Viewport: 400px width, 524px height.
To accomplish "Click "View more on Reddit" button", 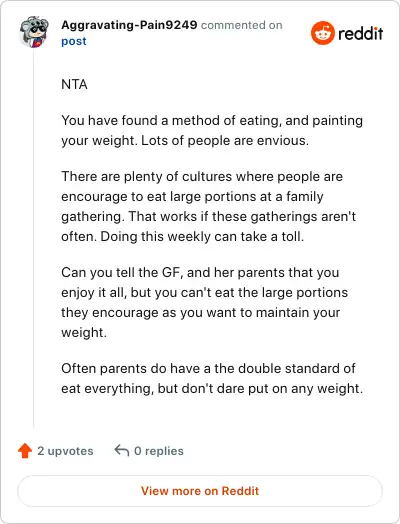I will (200, 491).
